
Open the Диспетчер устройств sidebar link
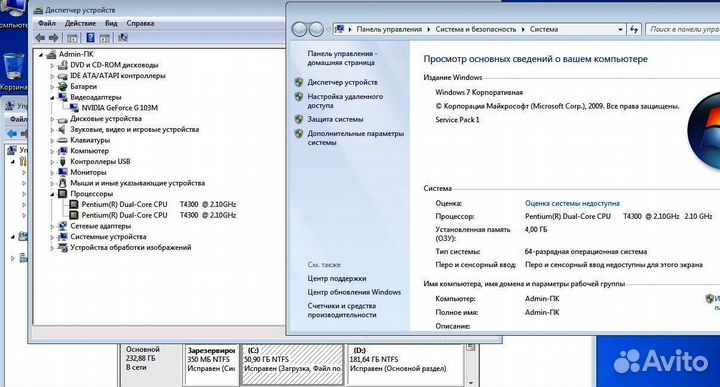[343, 82]
